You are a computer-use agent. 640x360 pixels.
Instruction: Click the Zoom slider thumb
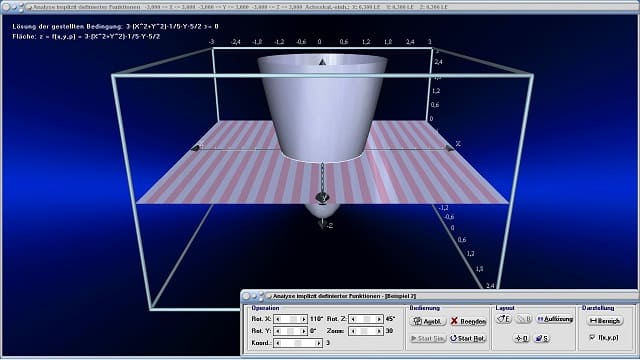364,331
